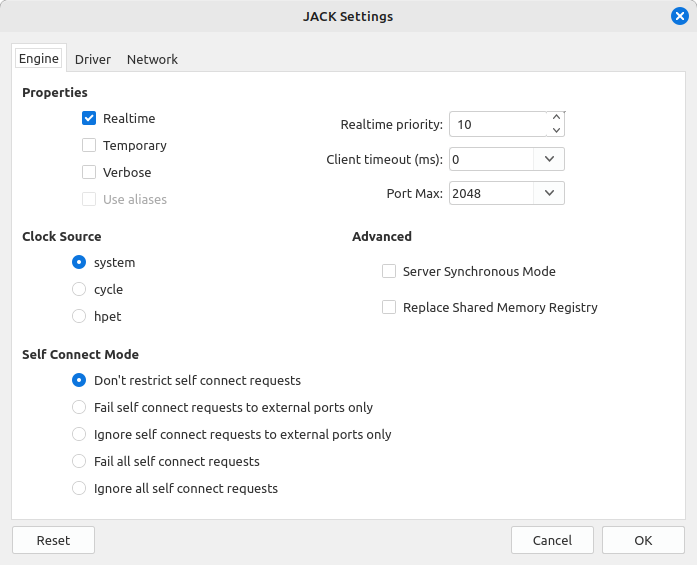Close the JACK Settings dialog

tap(680, 16)
